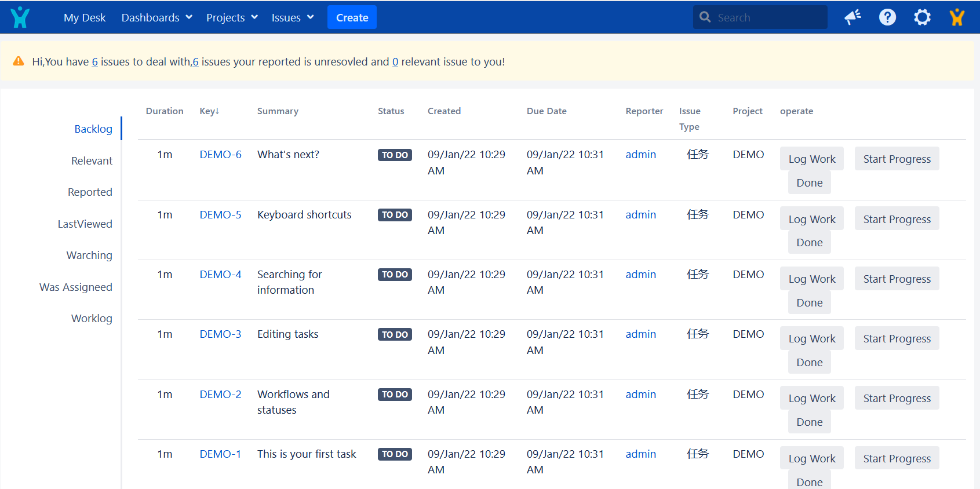Click Start Progress for DEMO-3

point(897,338)
